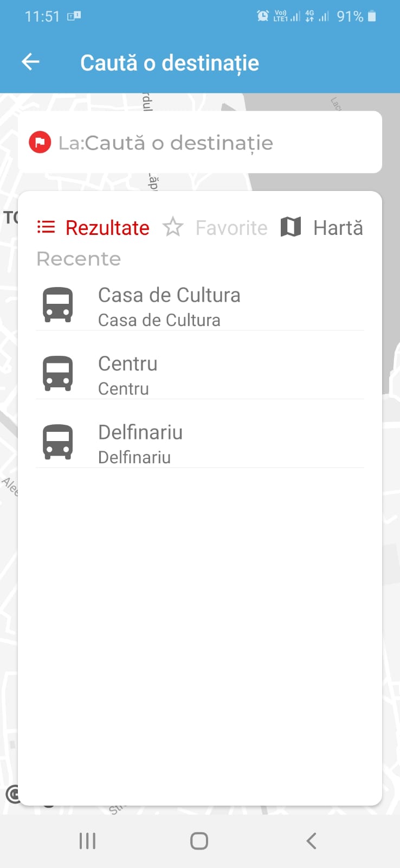Tap the bus icon beside Delfinariu
Viewport: 400px width, 868px height.
pyautogui.click(x=58, y=442)
